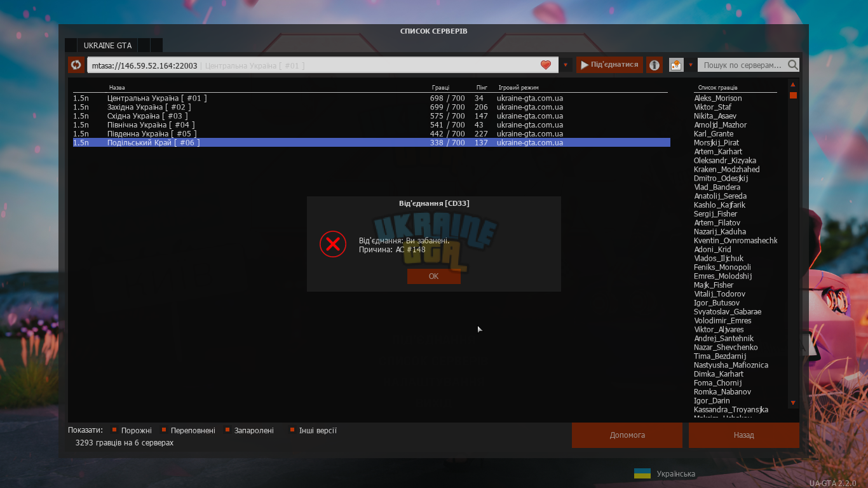The width and height of the screenshot is (868, 488).
Task: Sort by Ігровий режим column header
Action: pyautogui.click(x=519, y=88)
